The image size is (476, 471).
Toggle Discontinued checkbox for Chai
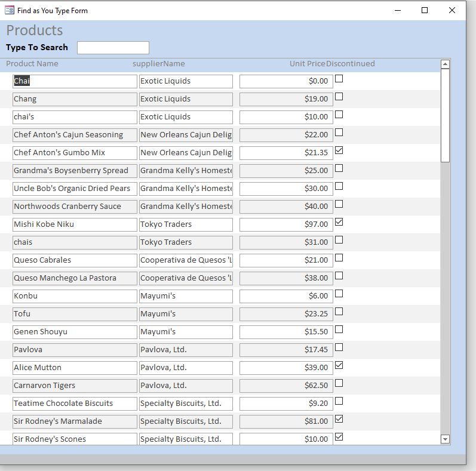pos(339,79)
